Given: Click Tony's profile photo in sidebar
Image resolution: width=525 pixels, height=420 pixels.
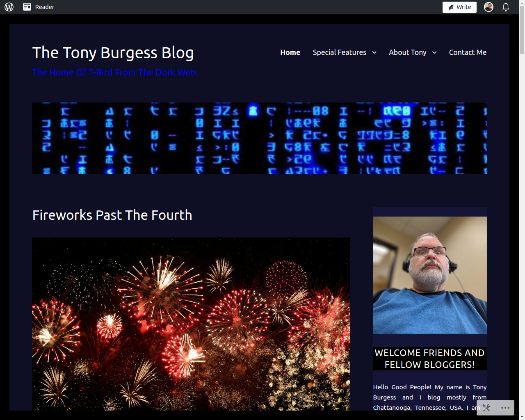Looking at the screenshot, I should [430, 275].
